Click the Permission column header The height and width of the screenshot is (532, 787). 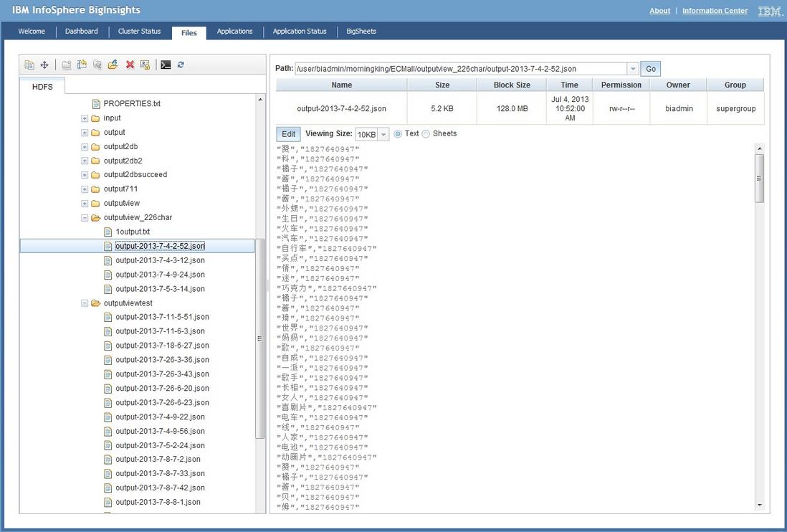click(x=621, y=85)
